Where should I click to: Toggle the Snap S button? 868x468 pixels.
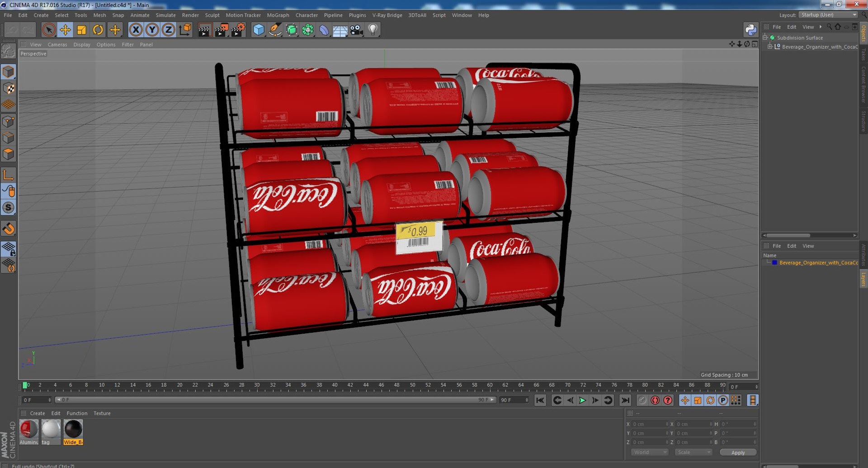(x=9, y=208)
